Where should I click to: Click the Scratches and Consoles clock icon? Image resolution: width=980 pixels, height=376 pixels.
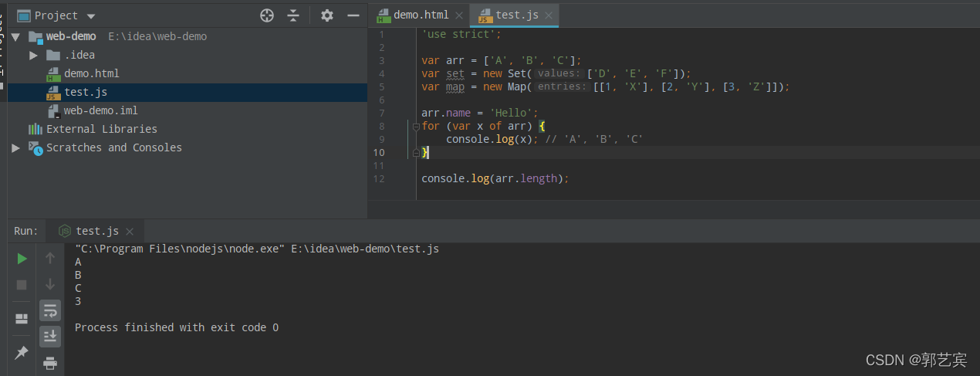pyautogui.click(x=35, y=147)
